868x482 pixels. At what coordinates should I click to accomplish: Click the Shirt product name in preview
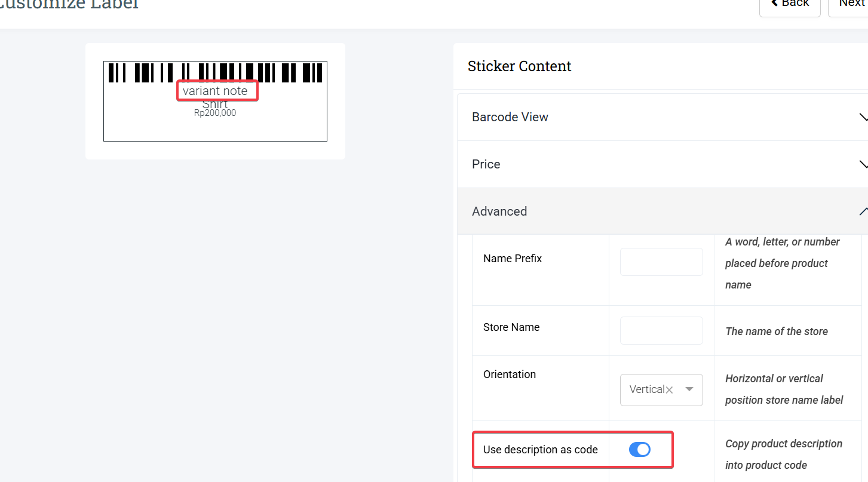tap(215, 104)
